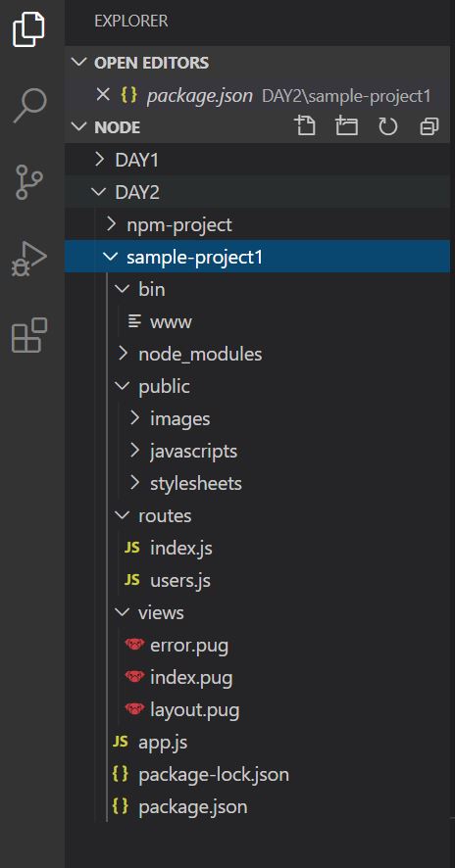455x868 pixels.
Task: Click the New File icon in NODE header
Action: tap(305, 126)
